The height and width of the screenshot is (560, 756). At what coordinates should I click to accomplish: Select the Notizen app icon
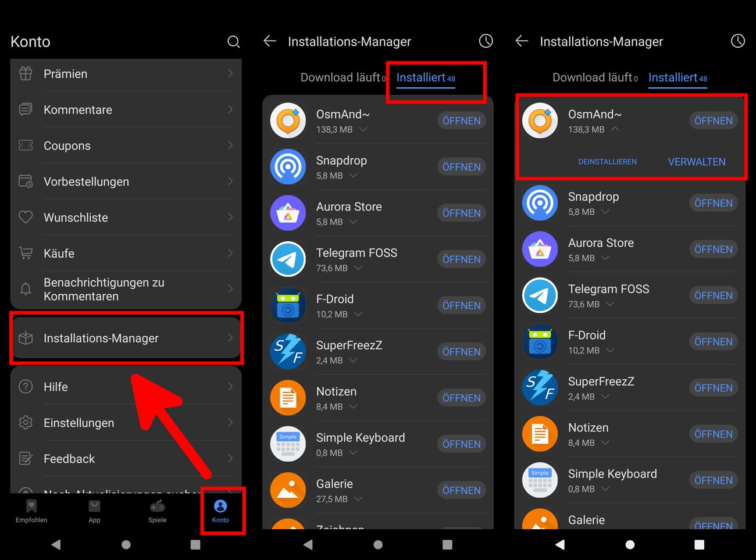[x=288, y=397]
